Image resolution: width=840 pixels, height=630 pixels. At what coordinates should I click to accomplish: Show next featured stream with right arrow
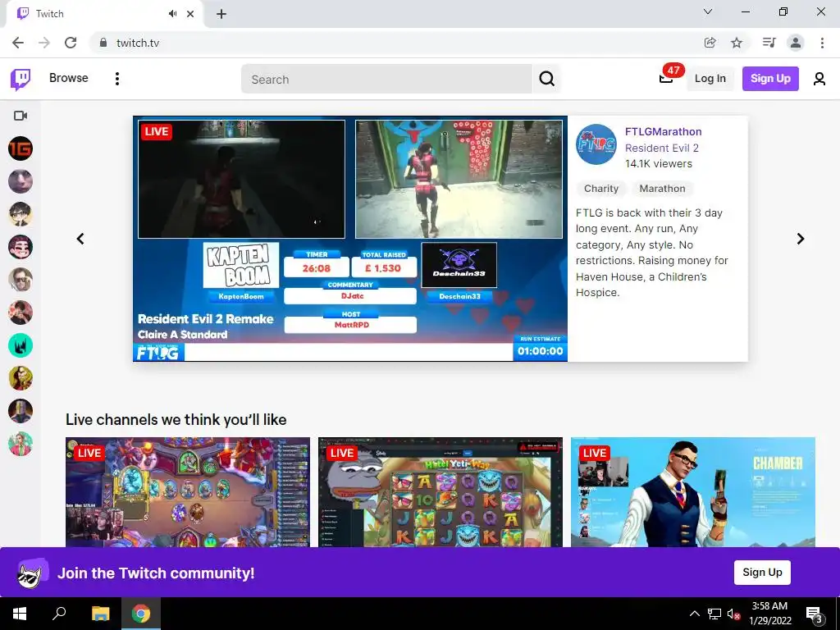pos(801,239)
